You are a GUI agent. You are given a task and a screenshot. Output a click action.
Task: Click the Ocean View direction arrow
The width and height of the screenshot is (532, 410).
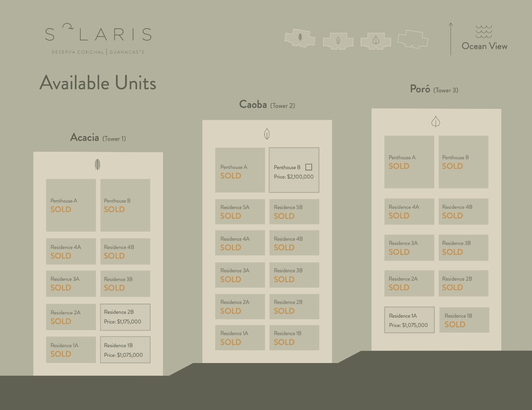(x=451, y=39)
